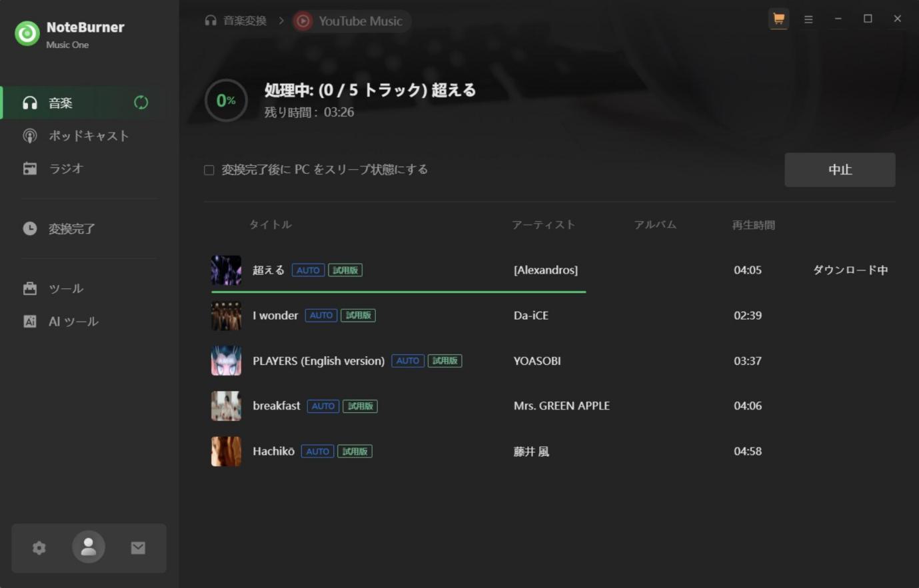
Task: Maximize the NoteBurner window
Action: coord(868,19)
